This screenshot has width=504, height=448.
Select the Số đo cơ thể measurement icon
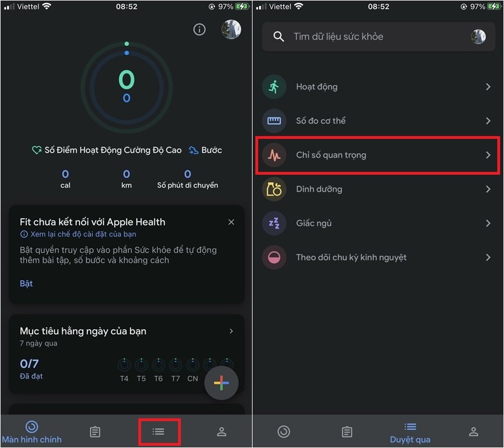click(x=274, y=120)
